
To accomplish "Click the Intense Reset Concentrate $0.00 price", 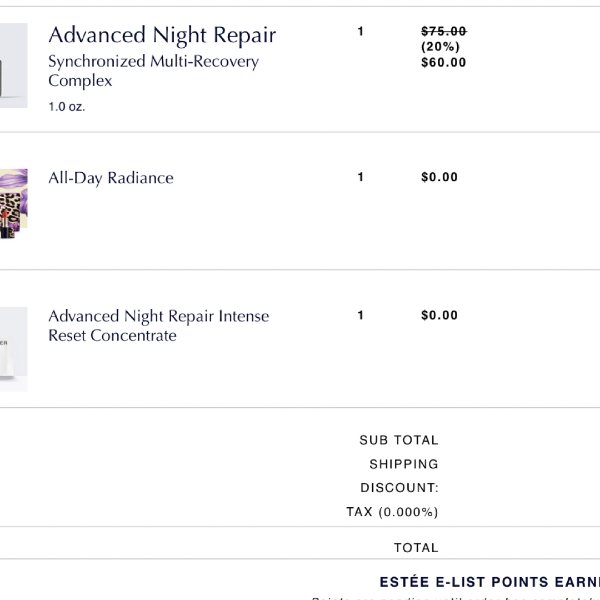I will coord(439,315).
